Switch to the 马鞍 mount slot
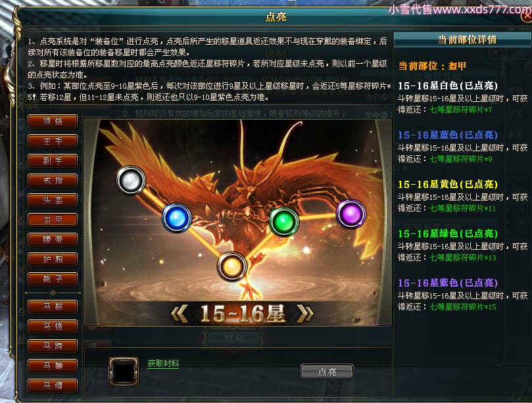Image resolution: width=532 pixels, height=403 pixels. (x=53, y=306)
